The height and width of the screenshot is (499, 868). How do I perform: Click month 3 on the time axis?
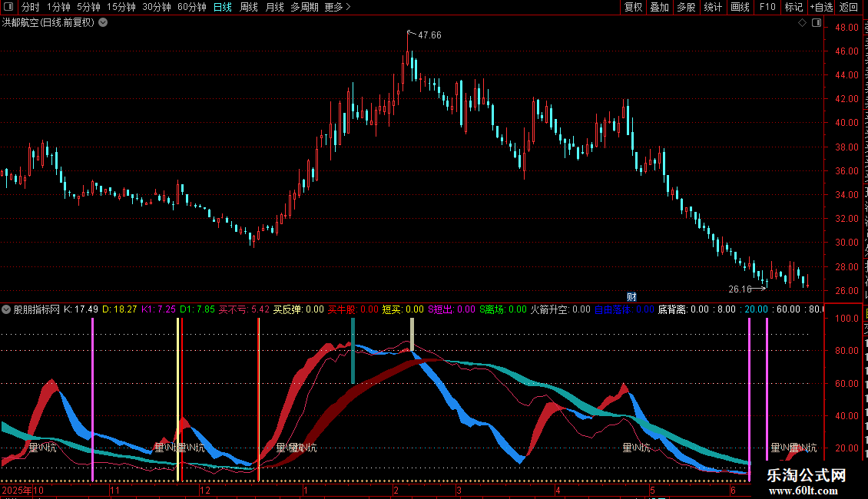(x=459, y=490)
